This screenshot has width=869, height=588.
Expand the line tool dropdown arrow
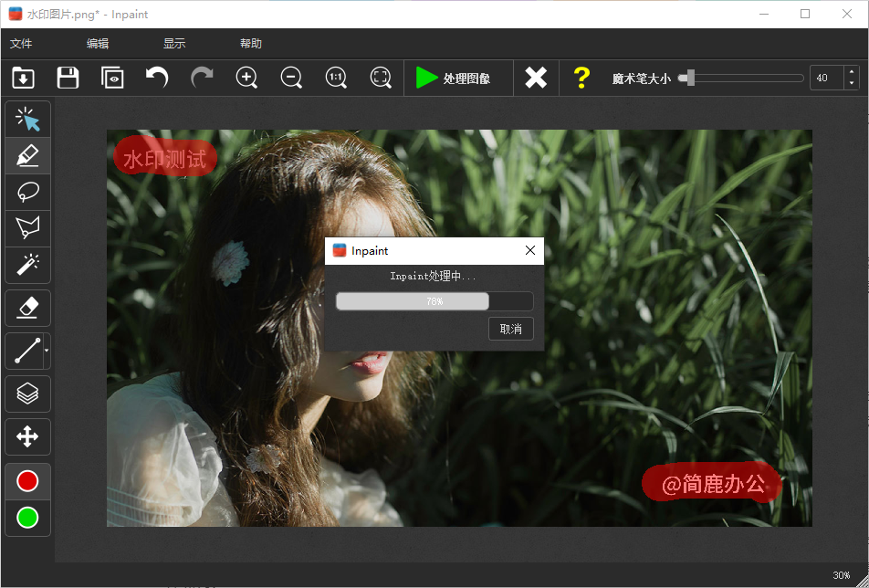coord(47,351)
